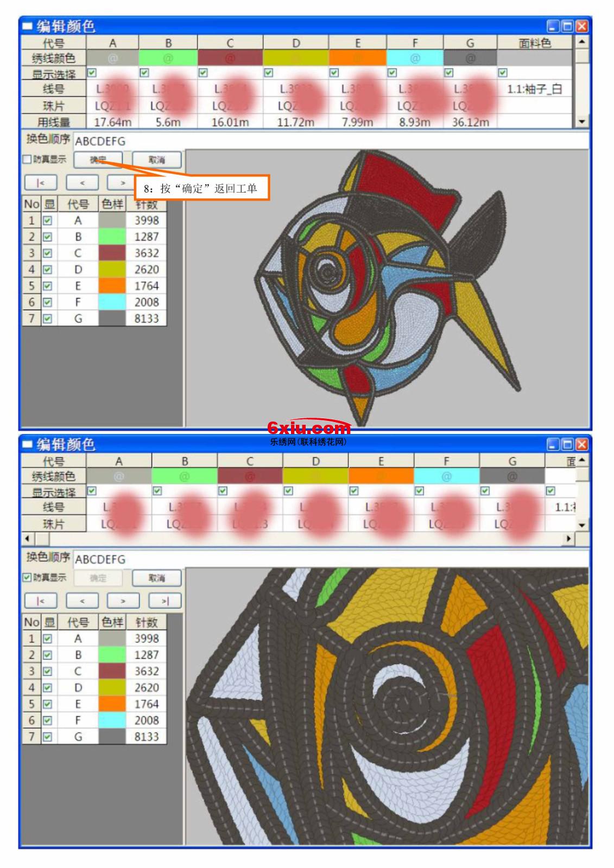This screenshot has height=868, width=614.
Task: Select the 面料色 column header
Action: (x=534, y=43)
